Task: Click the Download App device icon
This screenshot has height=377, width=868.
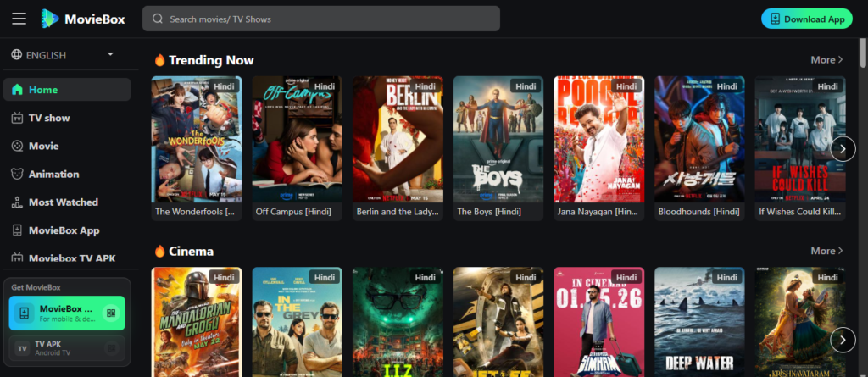Action: (775, 19)
